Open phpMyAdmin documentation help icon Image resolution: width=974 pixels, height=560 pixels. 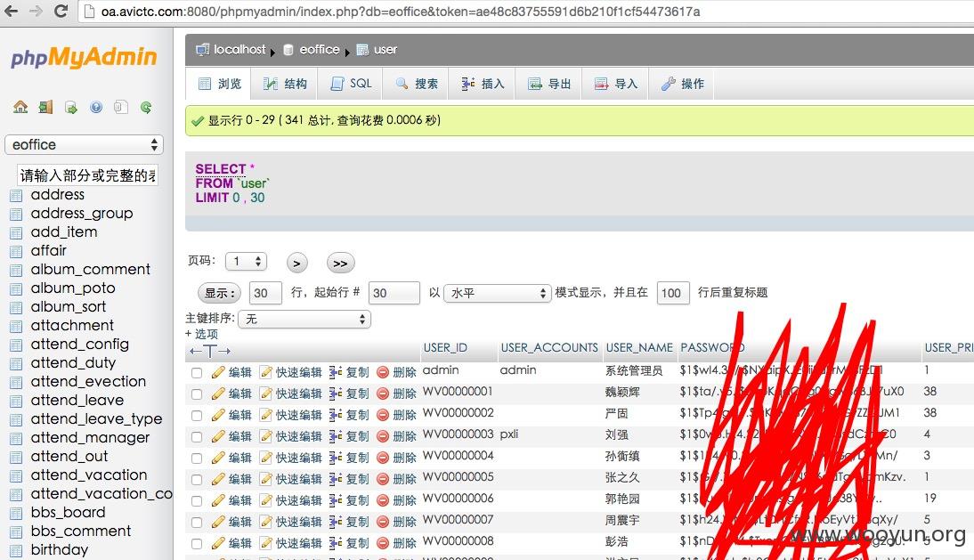click(95, 107)
